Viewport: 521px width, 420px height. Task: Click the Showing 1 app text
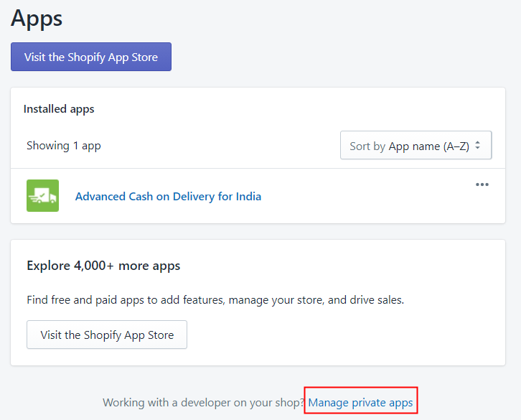(63, 146)
